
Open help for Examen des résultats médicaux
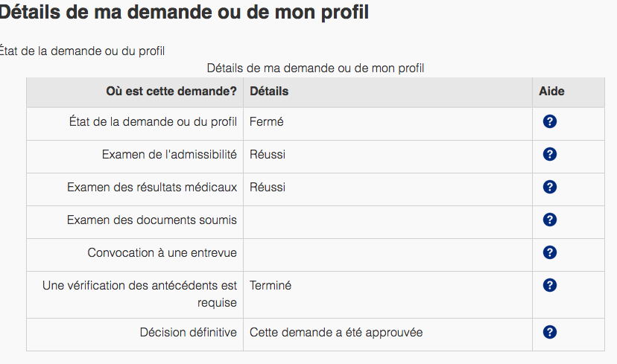[x=550, y=187]
